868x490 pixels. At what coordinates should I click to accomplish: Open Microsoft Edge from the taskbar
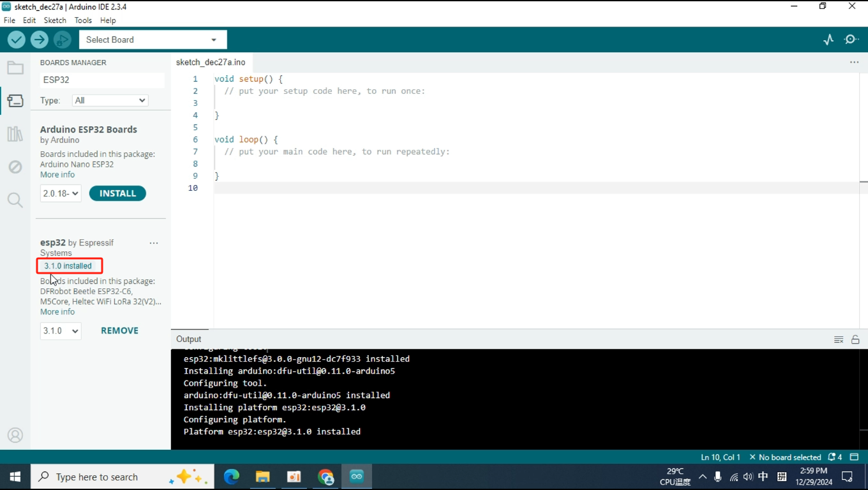pos(231,477)
